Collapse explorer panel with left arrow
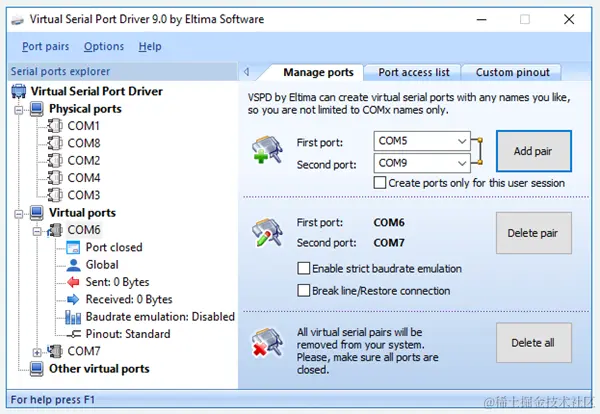The height and width of the screenshot is (414, 600). click(x=246, y=72)
